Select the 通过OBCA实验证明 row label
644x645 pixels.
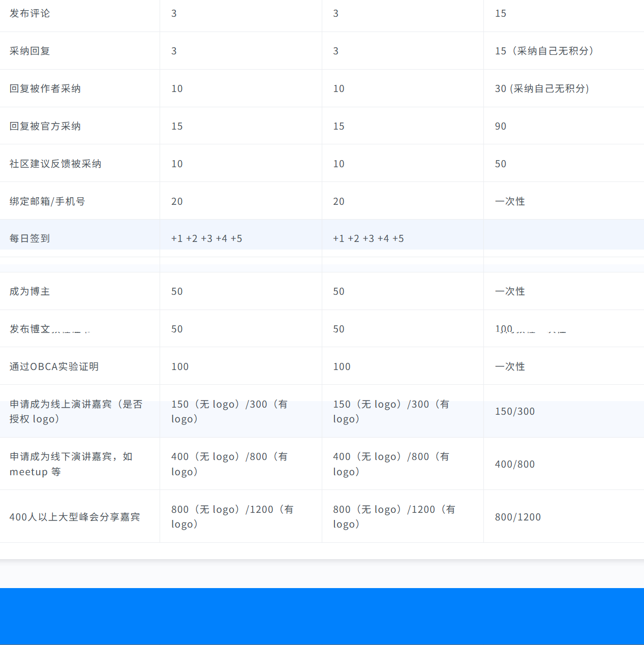pyautogui.click(x=54, y=366)
